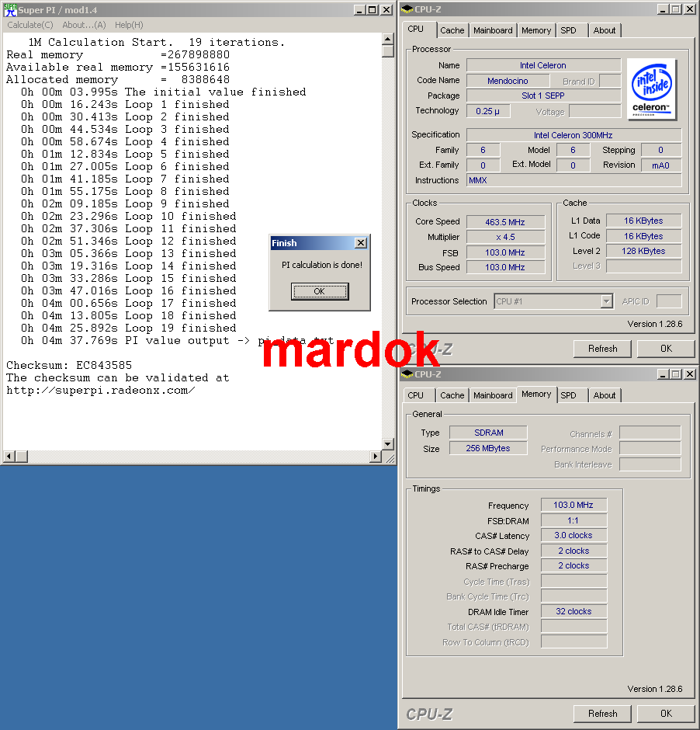Click the Revision value mA0
700x730 pixels.
tap(661, 165)
